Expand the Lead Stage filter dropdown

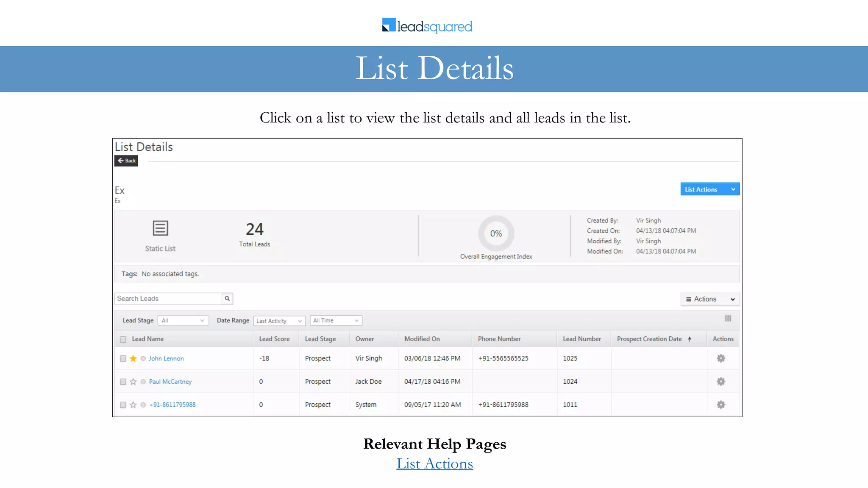click(183, 321)
